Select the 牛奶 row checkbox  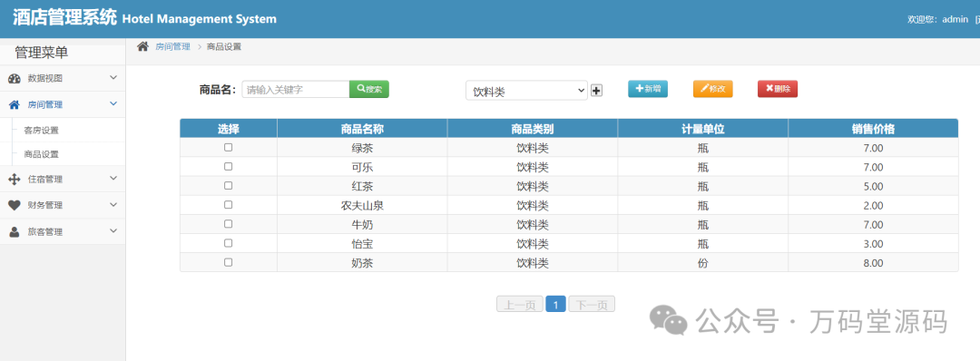[228, 224]
